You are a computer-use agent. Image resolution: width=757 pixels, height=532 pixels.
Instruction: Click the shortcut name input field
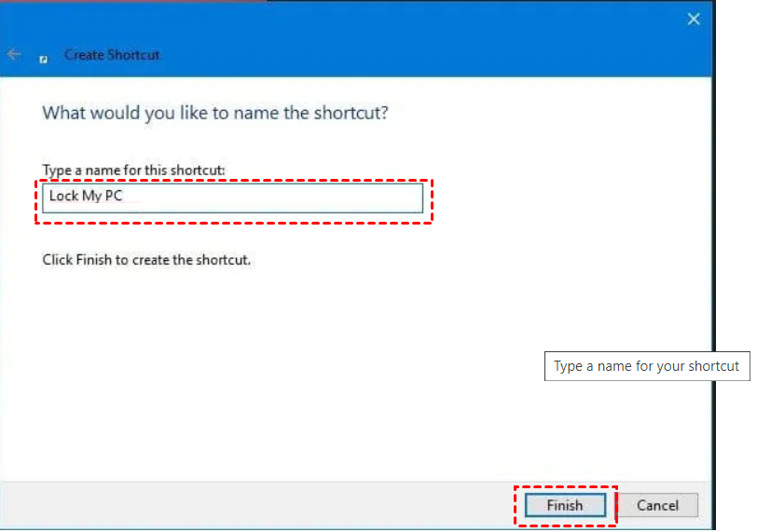tap(233, 198)
